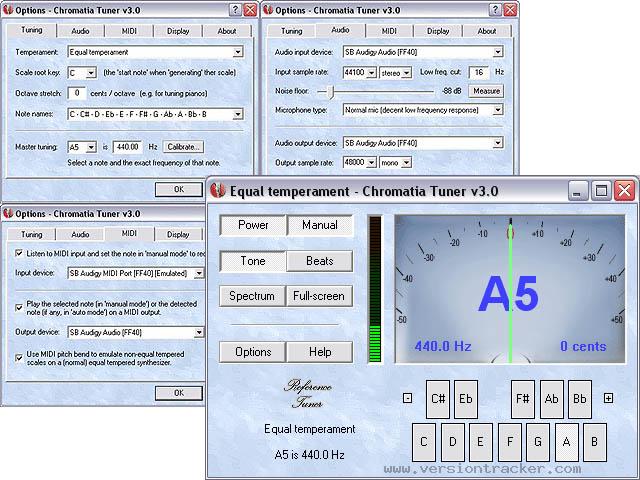The width and height of the screenshot is (640, 480).
Task: Toggle the Tone button
Action: [x=253, y=261]
